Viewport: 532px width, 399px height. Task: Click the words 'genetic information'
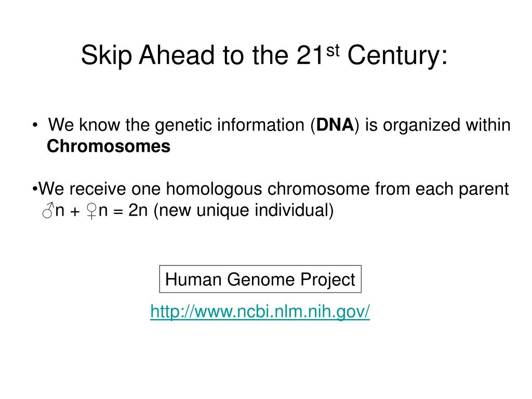click(230, 125)
